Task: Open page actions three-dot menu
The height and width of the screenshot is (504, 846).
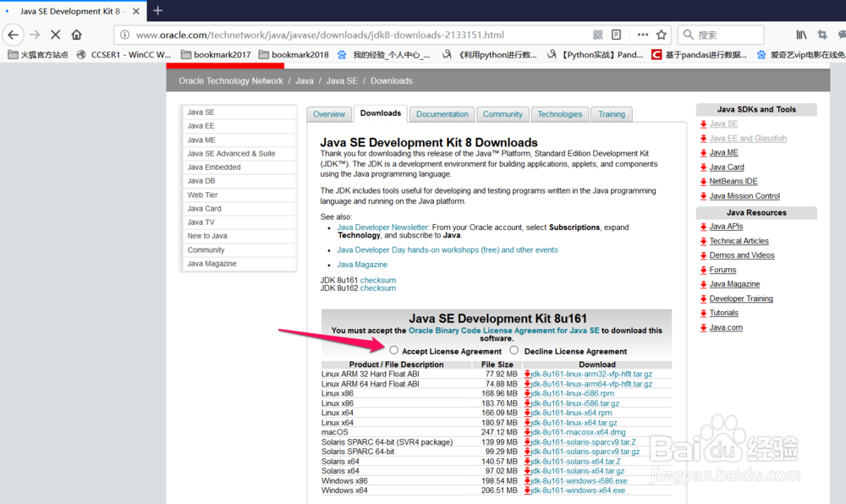Action: click(x=642, y=35)
